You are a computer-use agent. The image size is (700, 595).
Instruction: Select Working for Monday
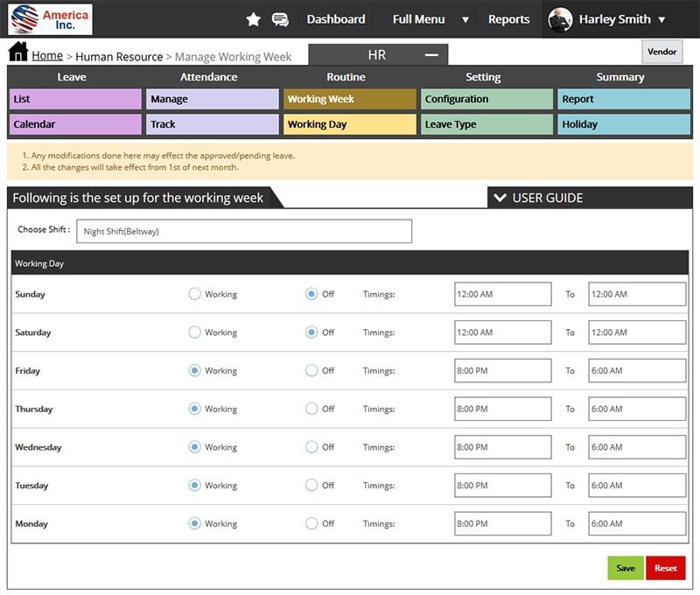pyautogui.click(x=194, y=523)
